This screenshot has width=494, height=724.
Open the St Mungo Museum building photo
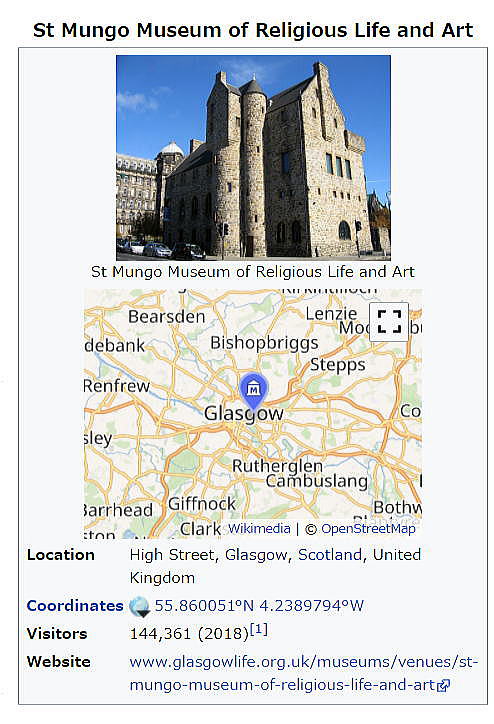[253, 158]
